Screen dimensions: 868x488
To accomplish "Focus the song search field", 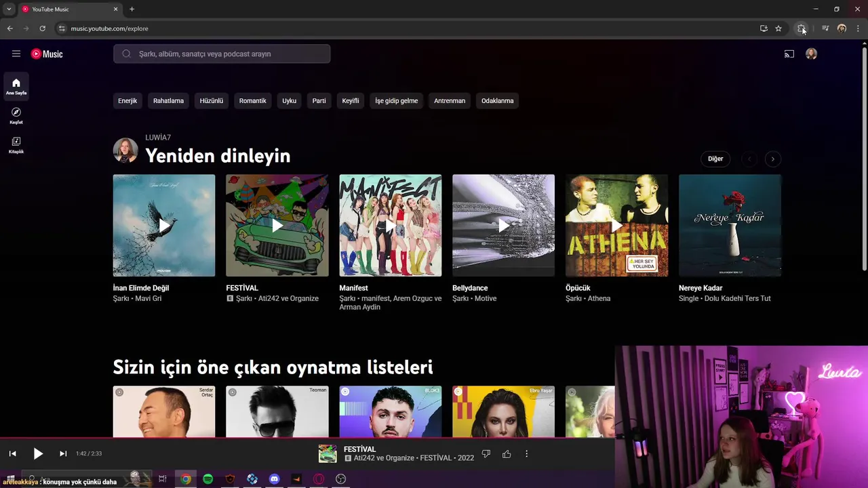I will tap(222, 54).
